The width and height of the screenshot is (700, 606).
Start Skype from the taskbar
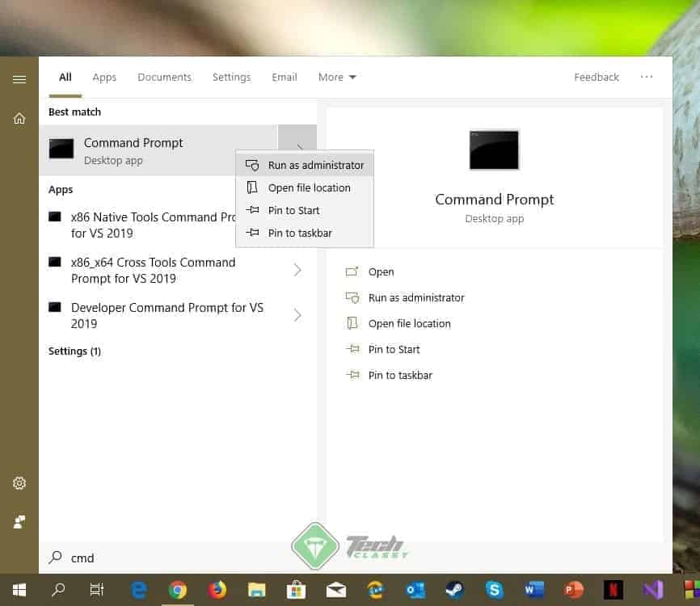[x=495, y=590]
